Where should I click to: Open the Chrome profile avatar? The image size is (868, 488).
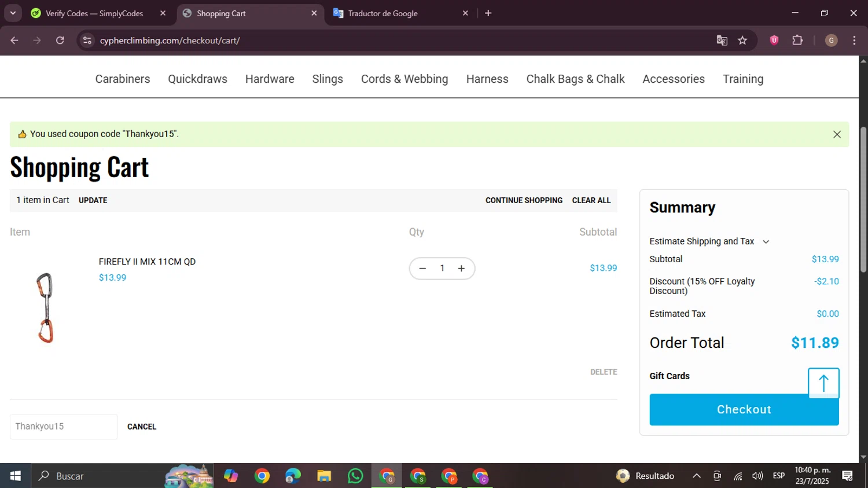pos(832,41)
